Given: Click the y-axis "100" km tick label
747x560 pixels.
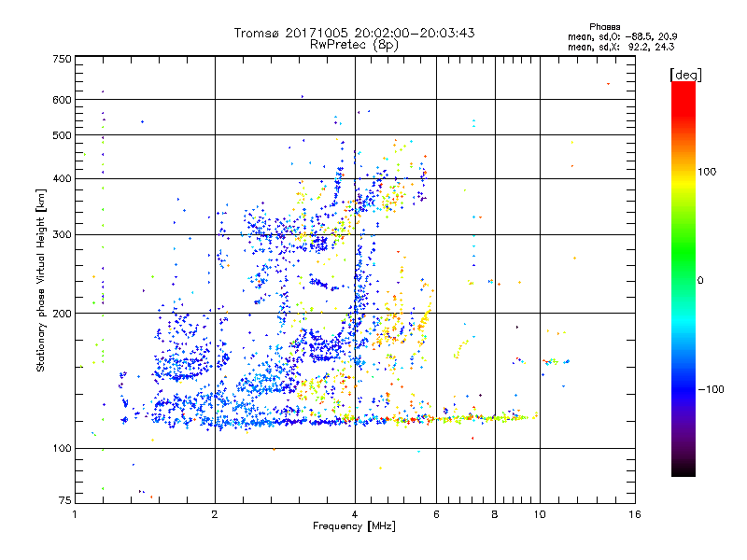Looking at the screenshot, I should point(62,448).
